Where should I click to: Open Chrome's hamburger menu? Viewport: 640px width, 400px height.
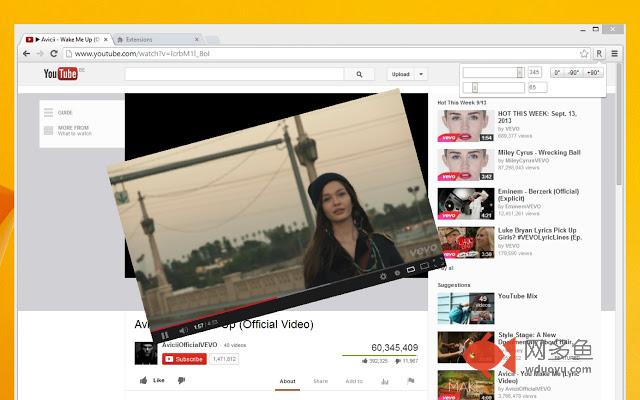click(614, 53)
